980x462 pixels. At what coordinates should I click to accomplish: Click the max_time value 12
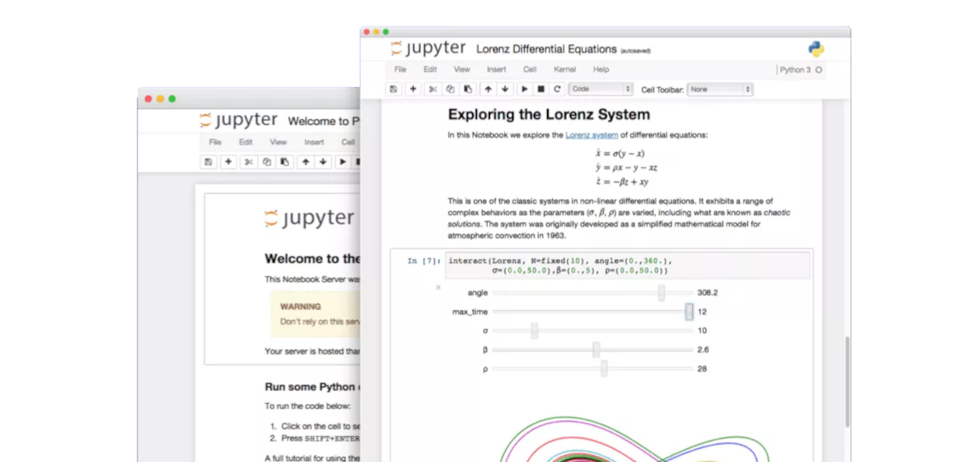702,312
